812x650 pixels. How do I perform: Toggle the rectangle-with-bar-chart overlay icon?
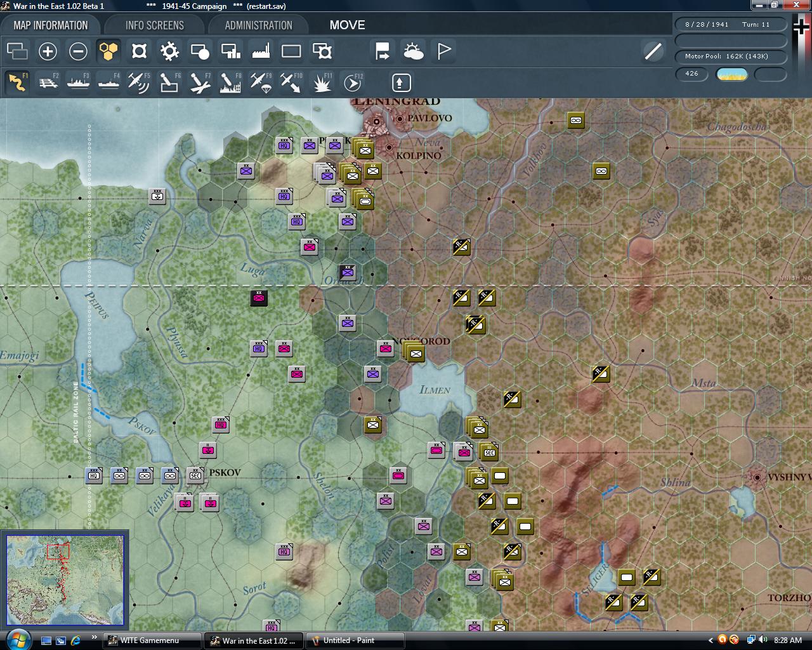230,51
